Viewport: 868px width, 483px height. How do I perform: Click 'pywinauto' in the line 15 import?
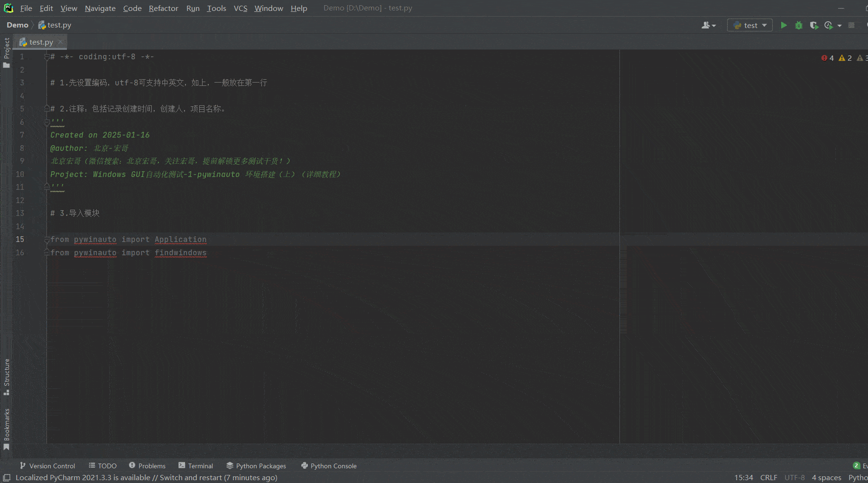pyautogui.click(x=95, y=240)
